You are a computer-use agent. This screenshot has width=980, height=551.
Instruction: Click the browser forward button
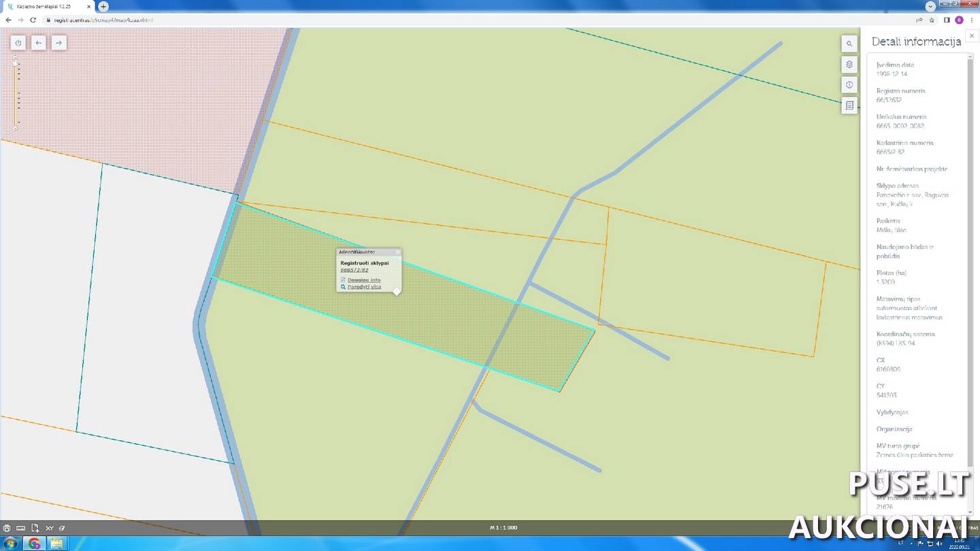click(x=20, y=20)
